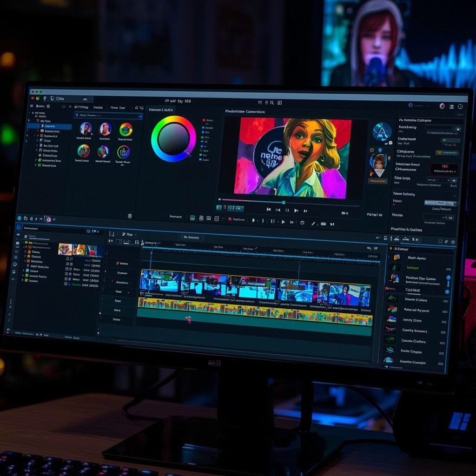Toggle the bottom blue checkbox in list beside color wheel
The width and height of the screenshot is (476, 476).
[200, 159]
